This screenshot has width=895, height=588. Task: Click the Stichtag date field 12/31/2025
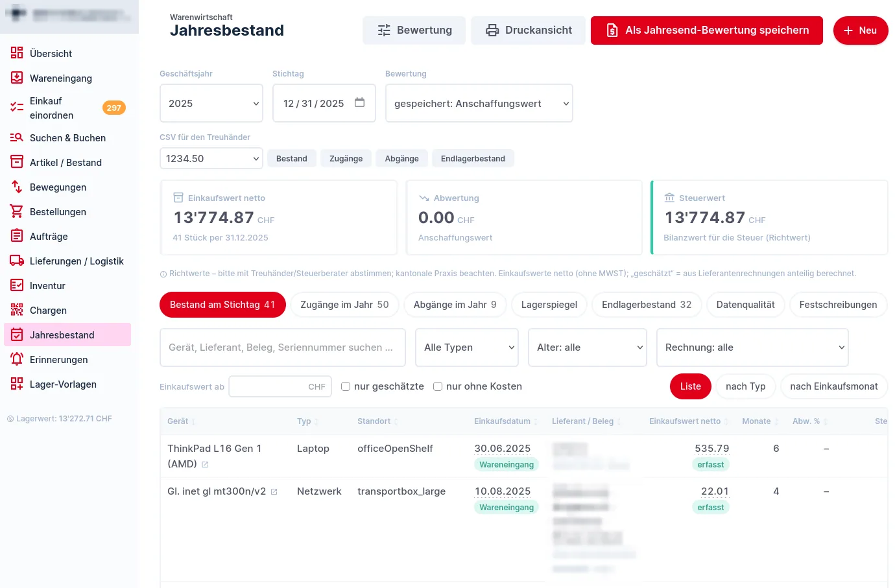pyautogui.click(x=324, y=103)
